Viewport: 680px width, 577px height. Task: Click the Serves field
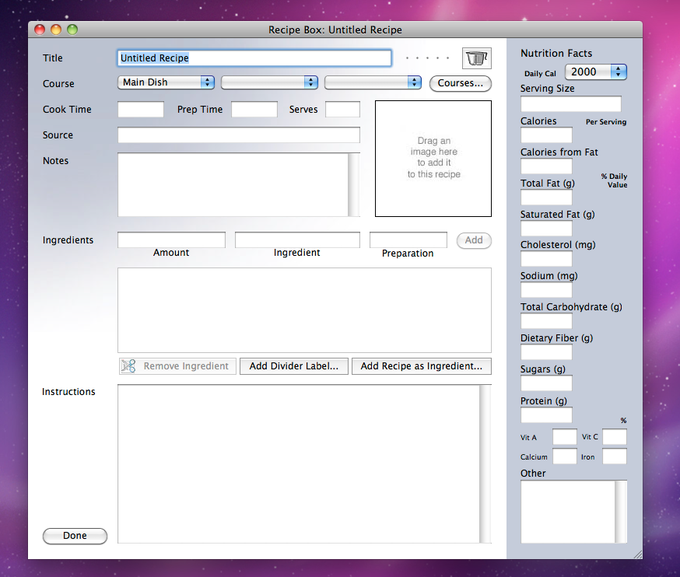pos(343,109)
